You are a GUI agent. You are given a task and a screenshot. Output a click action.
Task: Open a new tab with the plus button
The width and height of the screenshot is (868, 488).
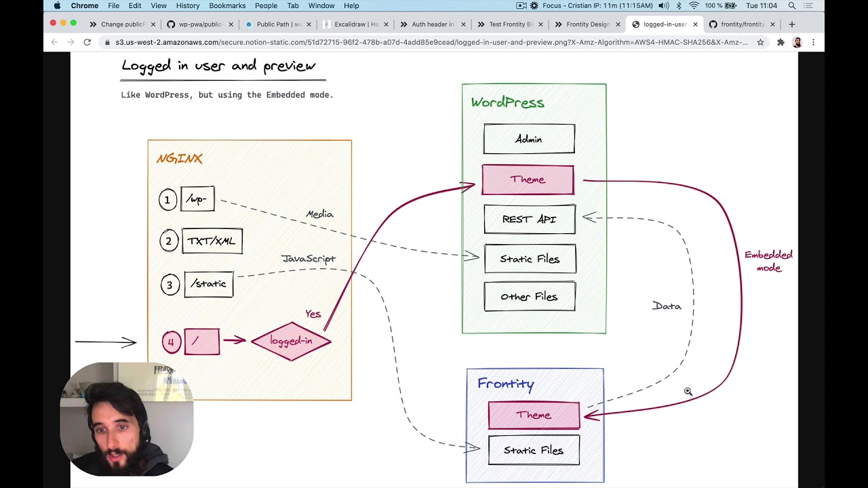pos(791,24)
